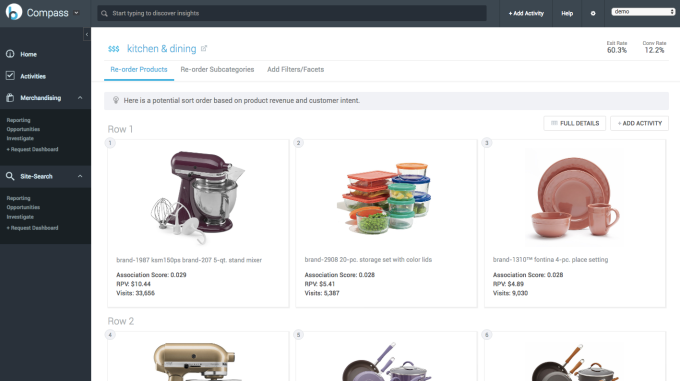Click the lightbulb tip icon

(116, 100)
